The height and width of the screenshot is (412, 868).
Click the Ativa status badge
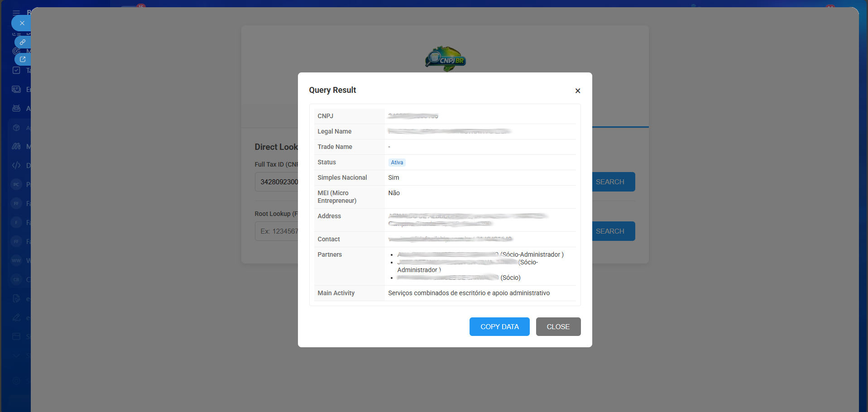coord(397,163)
